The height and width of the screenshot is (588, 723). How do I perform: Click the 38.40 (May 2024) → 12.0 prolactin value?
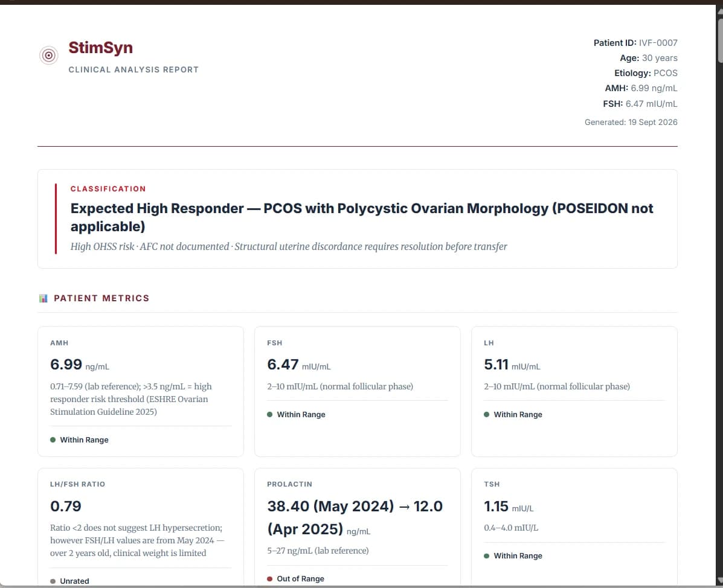355,517
